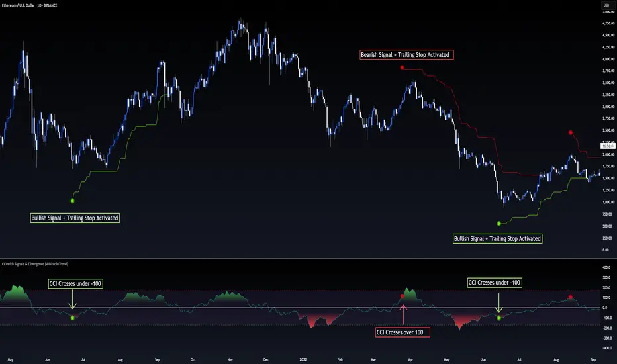Click the Apr label on time axis
Image resolution: width=617 pixels, height=364 pixels.
click(x=410, y=359)
